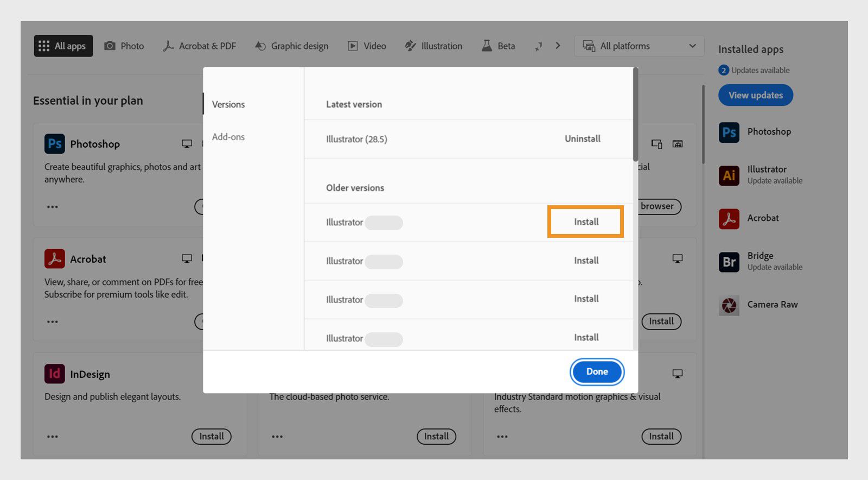Filter apps by Acrobat & PDF category

(200, 46)
